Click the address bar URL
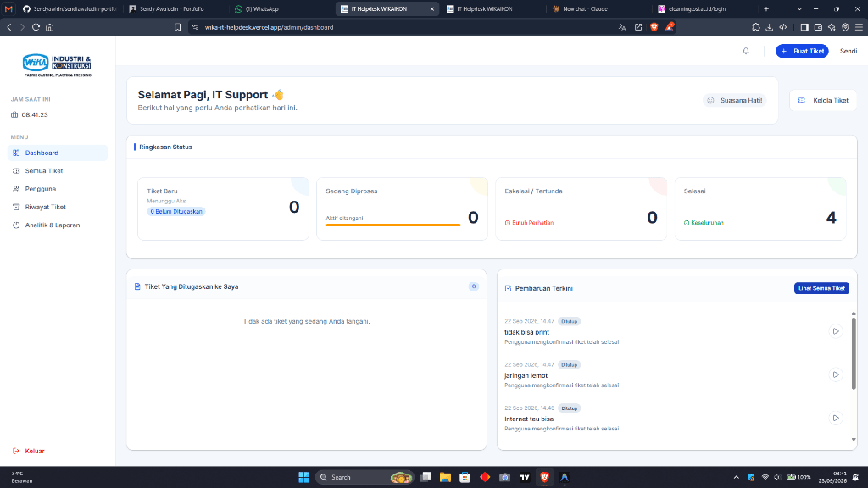The width and height of the screenshot is (868, 488). tap(269, 27)
